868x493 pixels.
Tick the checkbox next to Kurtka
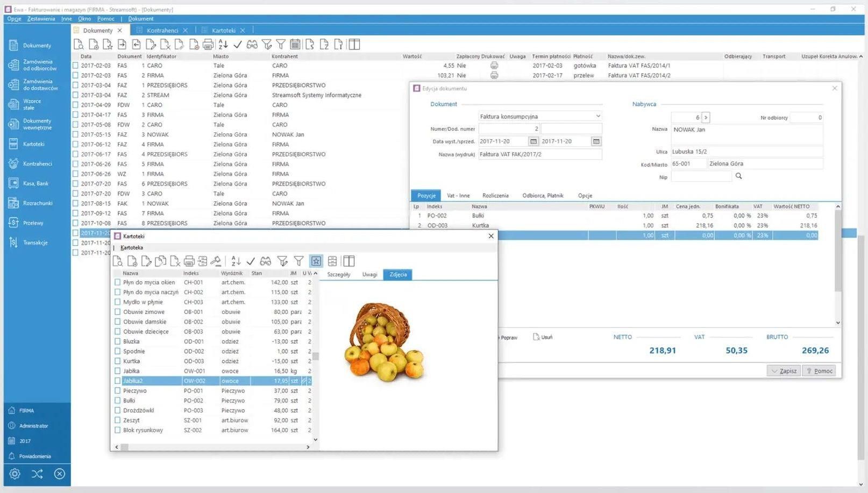[x=118, y=361]
